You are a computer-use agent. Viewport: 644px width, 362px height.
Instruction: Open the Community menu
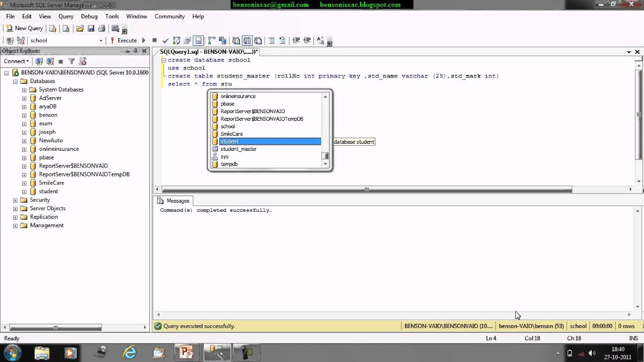170,16
